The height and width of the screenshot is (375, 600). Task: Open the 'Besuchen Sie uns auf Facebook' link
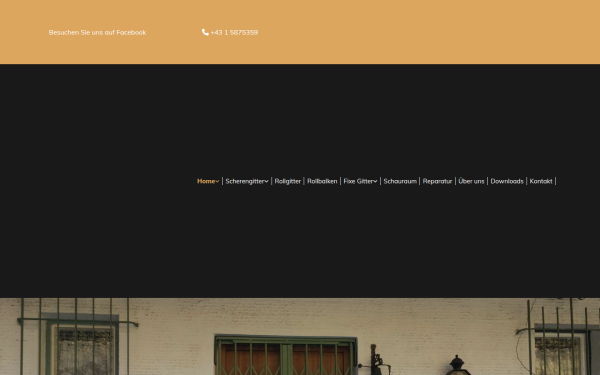97,33
